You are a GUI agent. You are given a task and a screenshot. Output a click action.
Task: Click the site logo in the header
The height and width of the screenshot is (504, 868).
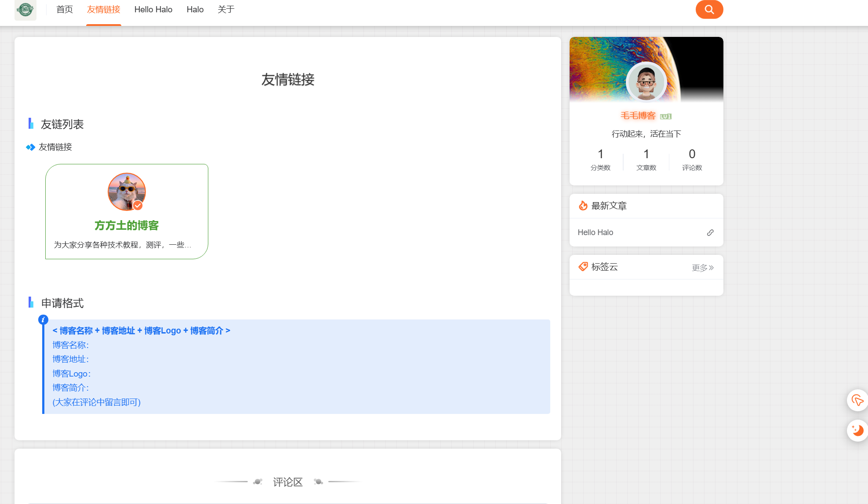(25, 10)
